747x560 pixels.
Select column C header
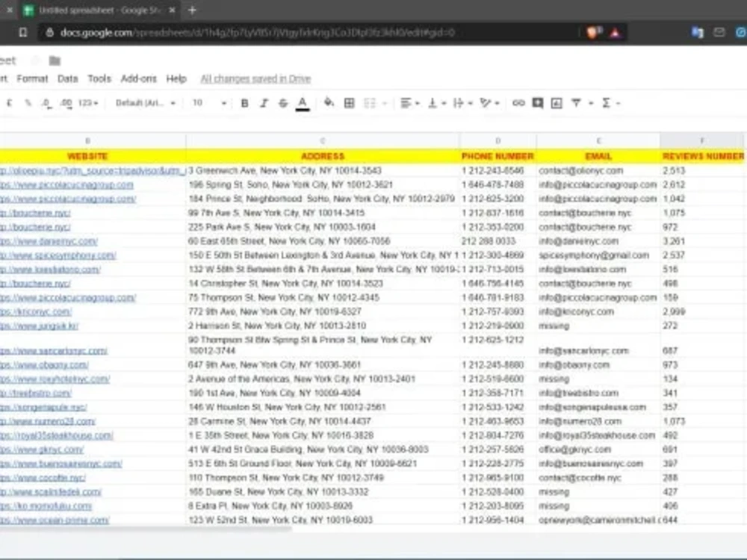click(x=323, y=141)
